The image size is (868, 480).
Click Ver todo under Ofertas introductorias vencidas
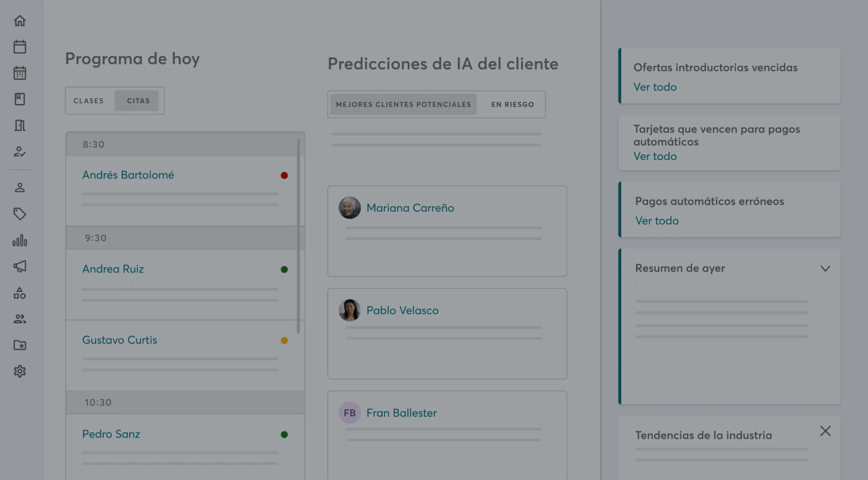point(655,87)
